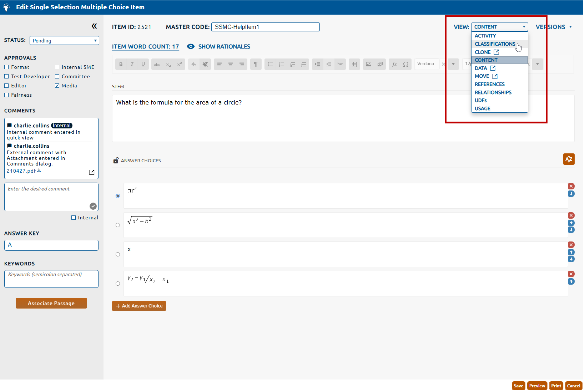Screen dimensions: 585x392
Task: Insert special character with Omega icon
Action: click(x=406, y=64)
